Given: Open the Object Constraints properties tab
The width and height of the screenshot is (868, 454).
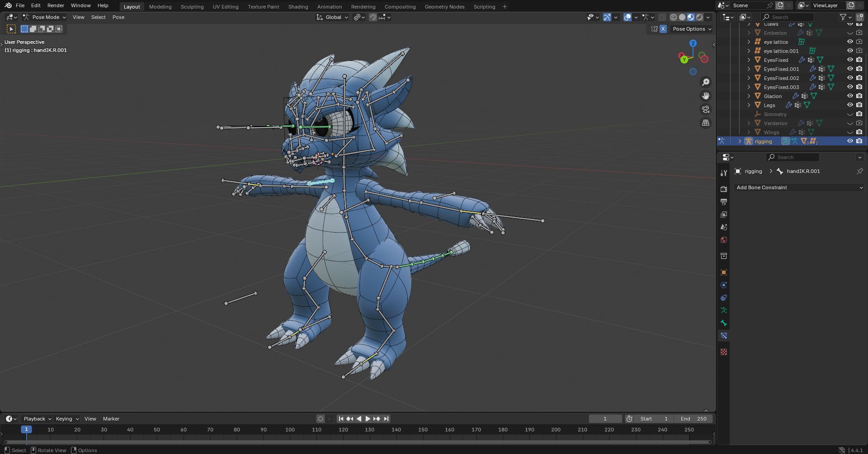Looking at the screenshot, I should pyautogui.click(x=724, y=297).
